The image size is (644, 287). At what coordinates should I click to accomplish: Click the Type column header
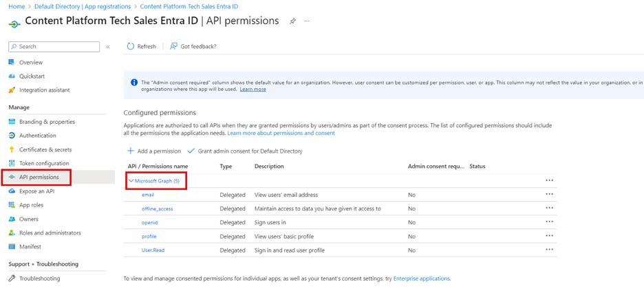pos(226,167)
